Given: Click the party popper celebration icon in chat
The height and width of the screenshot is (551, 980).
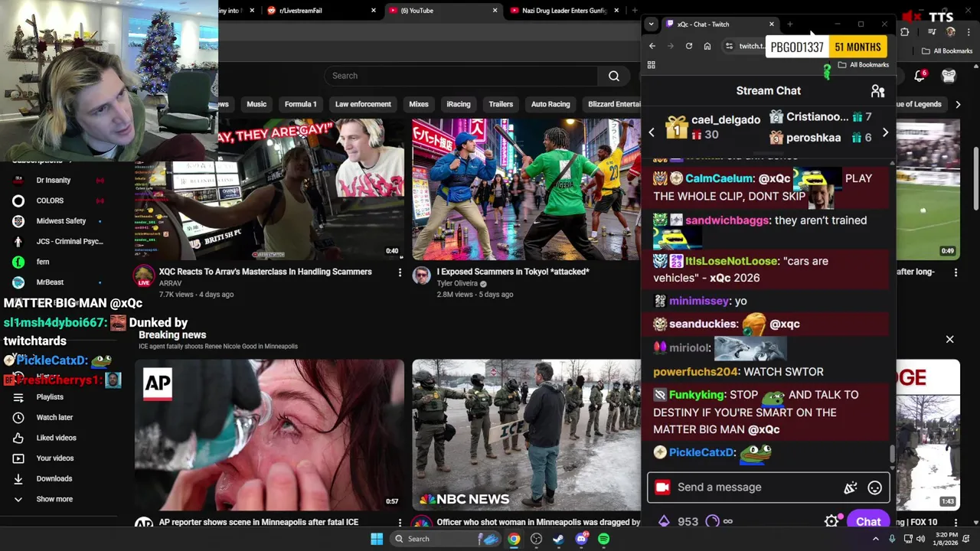Looking at the screenshot, I should tap(850, 487).
